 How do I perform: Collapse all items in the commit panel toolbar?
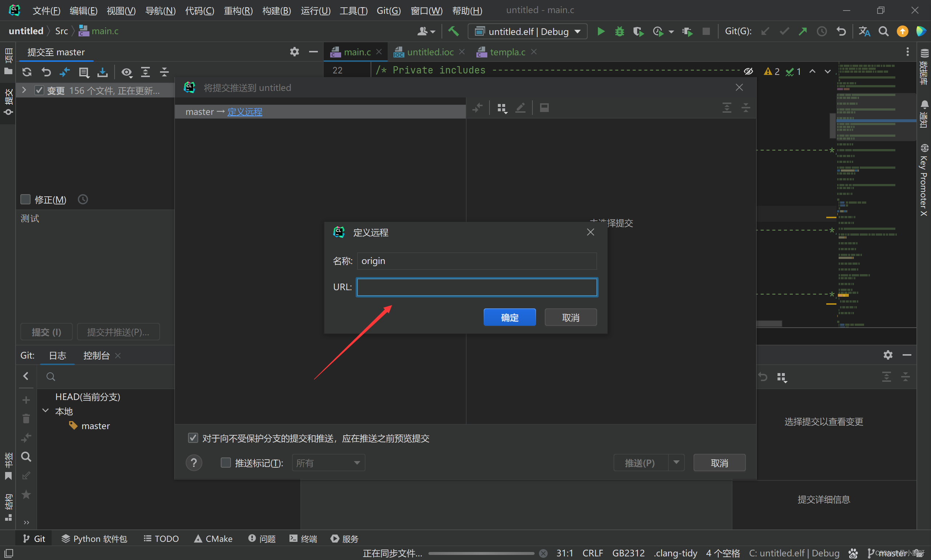click(x=164, y=72)
